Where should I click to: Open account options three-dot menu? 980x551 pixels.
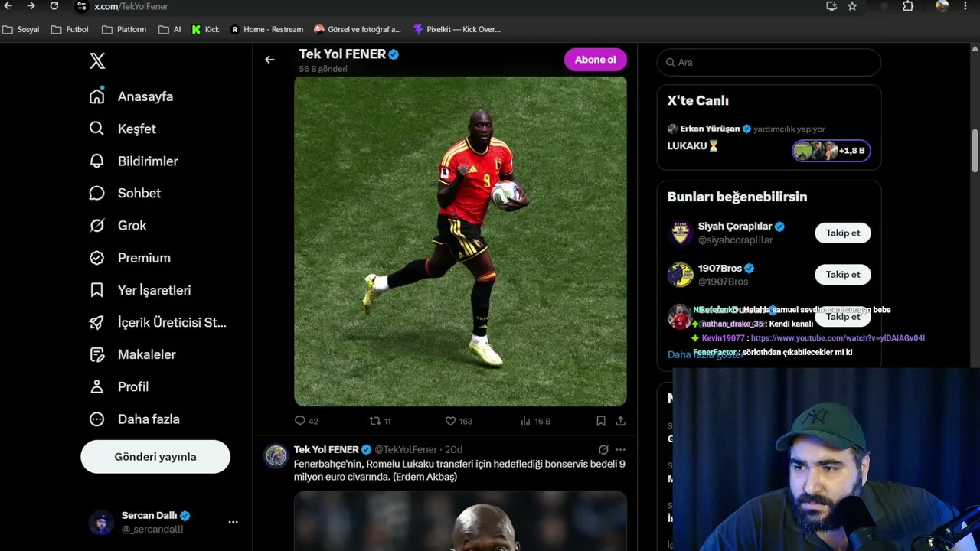(233, 522)
